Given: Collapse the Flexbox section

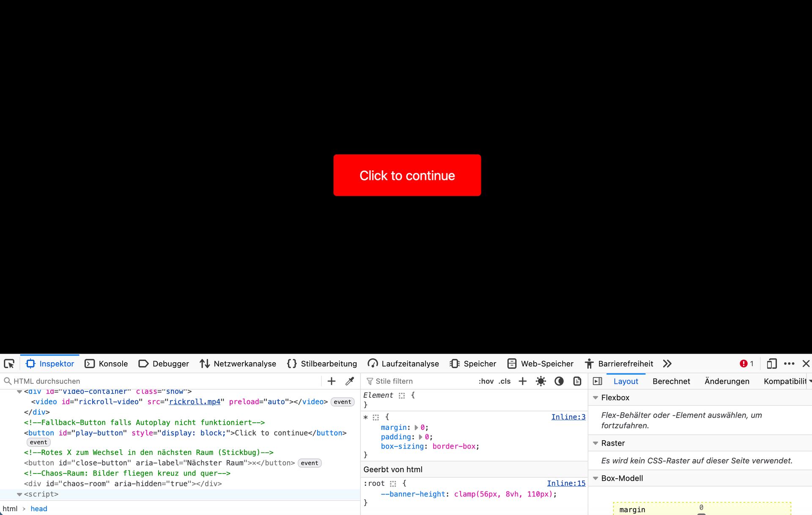Looking at the screenshot, I should [595, 398].
